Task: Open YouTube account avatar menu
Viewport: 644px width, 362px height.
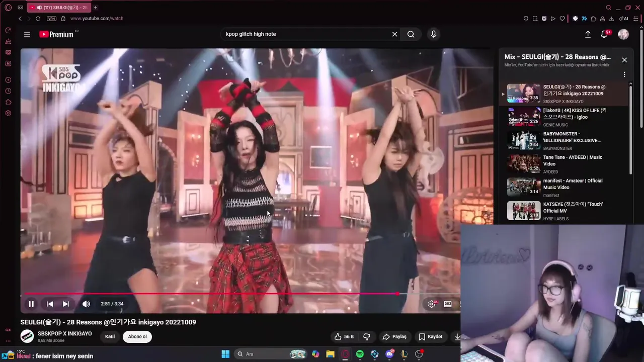Action: 623,34
